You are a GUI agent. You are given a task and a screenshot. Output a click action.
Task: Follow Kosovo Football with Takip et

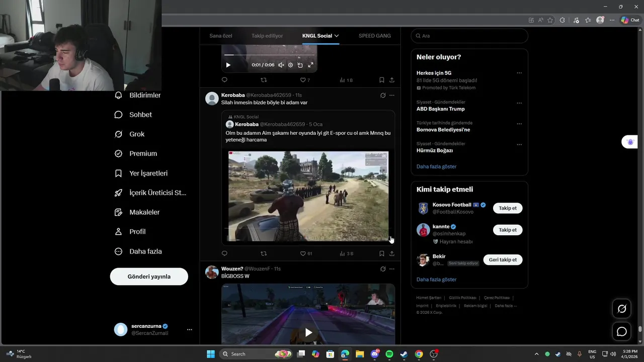pyautogui.click(x=508, y=208)
